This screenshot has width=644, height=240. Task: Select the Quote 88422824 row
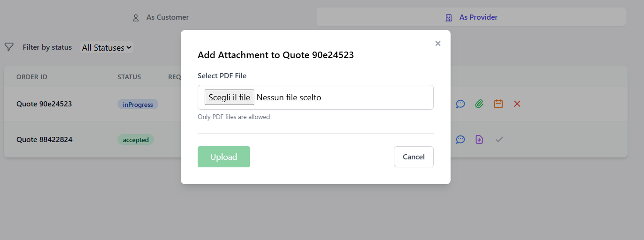(44, 139)
